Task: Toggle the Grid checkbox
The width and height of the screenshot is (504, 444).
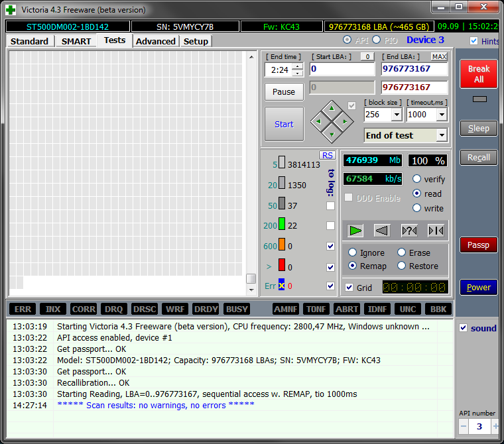Action: (349, 287)
